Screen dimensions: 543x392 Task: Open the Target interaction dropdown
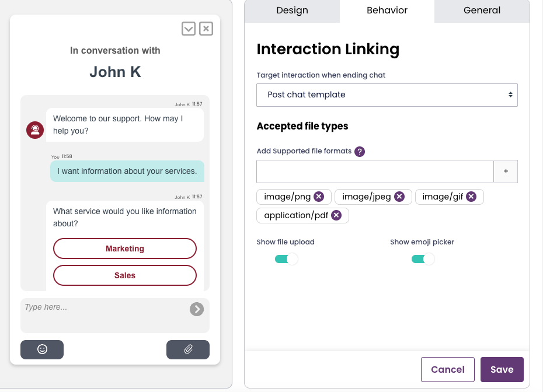[387, 94]
